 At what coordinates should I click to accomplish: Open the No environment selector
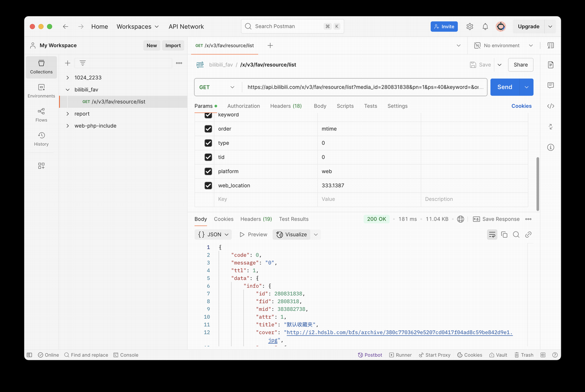[x=503, y=46]
